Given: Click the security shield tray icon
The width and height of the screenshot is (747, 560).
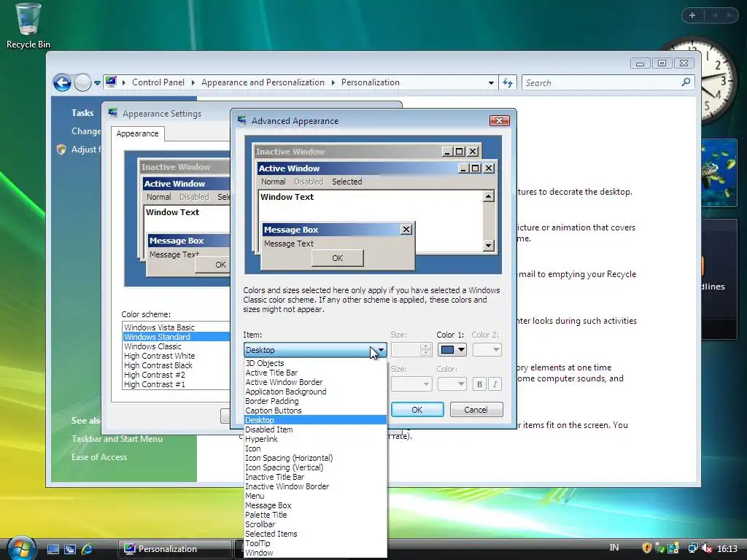Looking at the screenshot, I should [x=646, y=548].
